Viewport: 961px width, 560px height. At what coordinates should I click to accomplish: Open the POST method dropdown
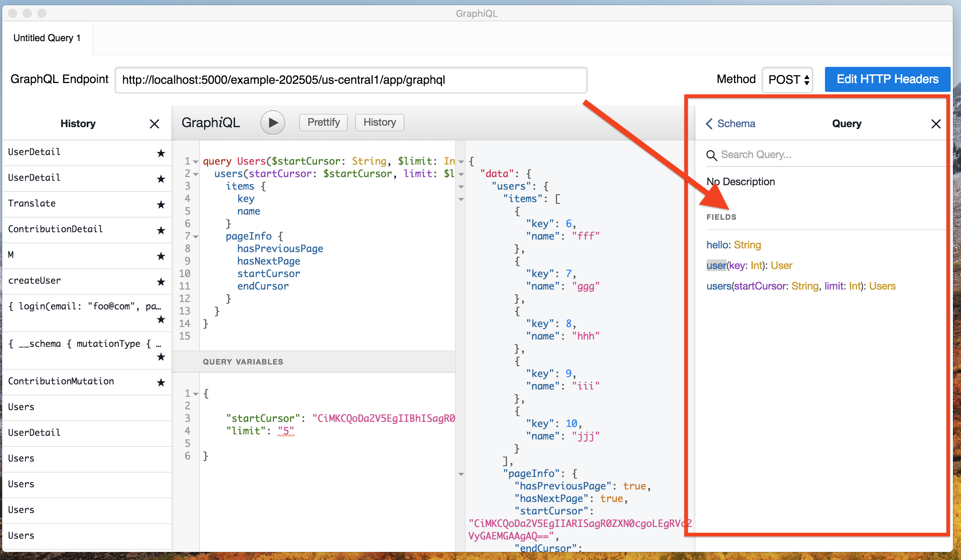(787, 80)
